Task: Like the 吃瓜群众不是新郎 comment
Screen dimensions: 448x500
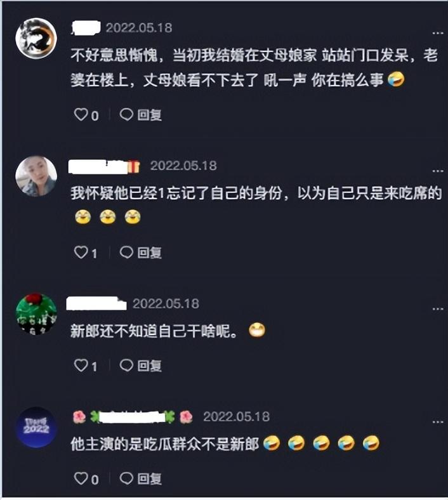Action: (x=81, y=478)
